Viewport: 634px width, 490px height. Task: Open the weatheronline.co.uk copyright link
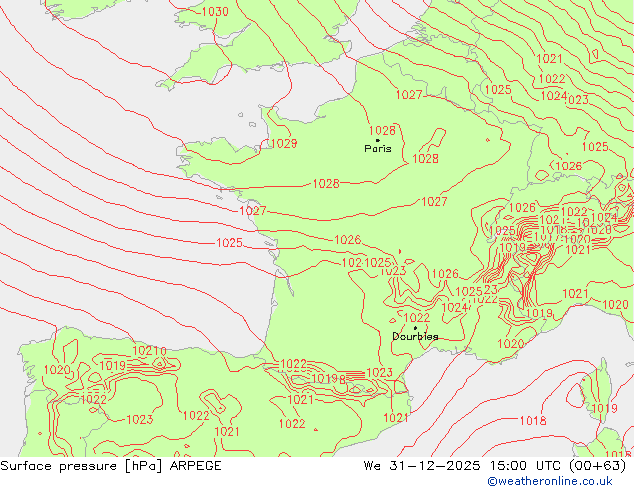pos(550,481)
